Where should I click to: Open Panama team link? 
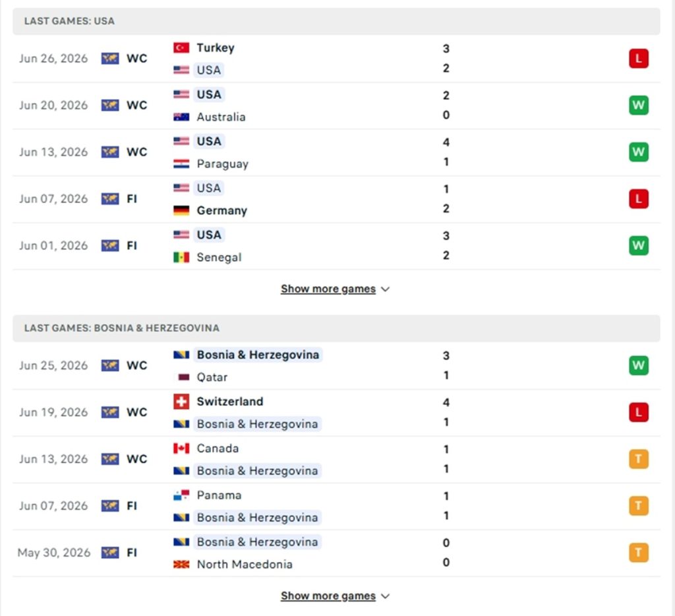[x=219, y=495]
